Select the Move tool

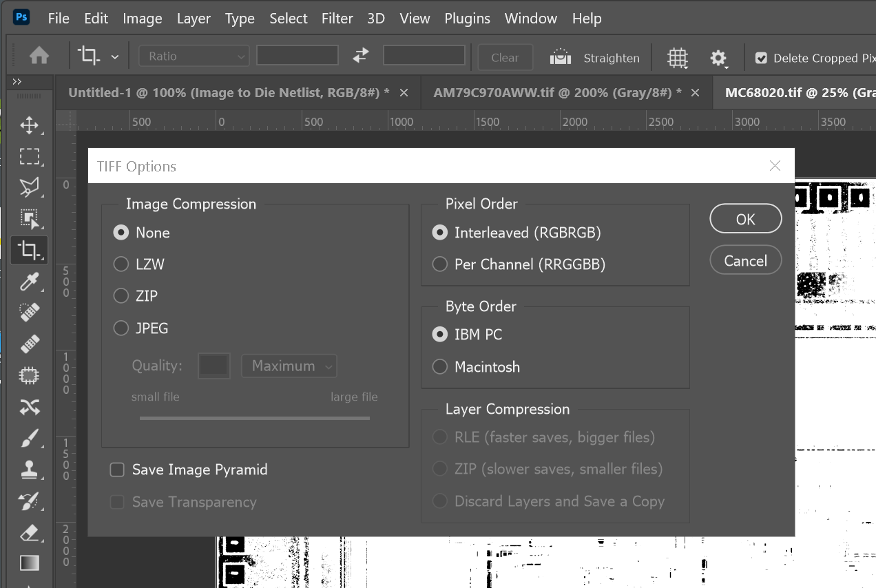29,125
